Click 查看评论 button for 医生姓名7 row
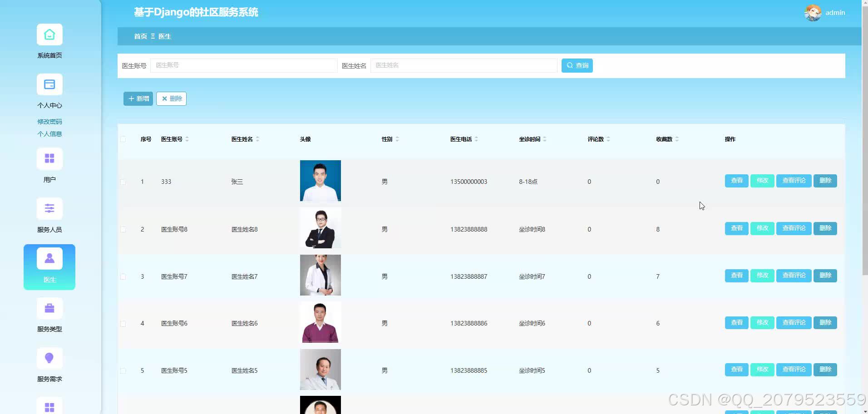868x414 pixels. point(794,276)
